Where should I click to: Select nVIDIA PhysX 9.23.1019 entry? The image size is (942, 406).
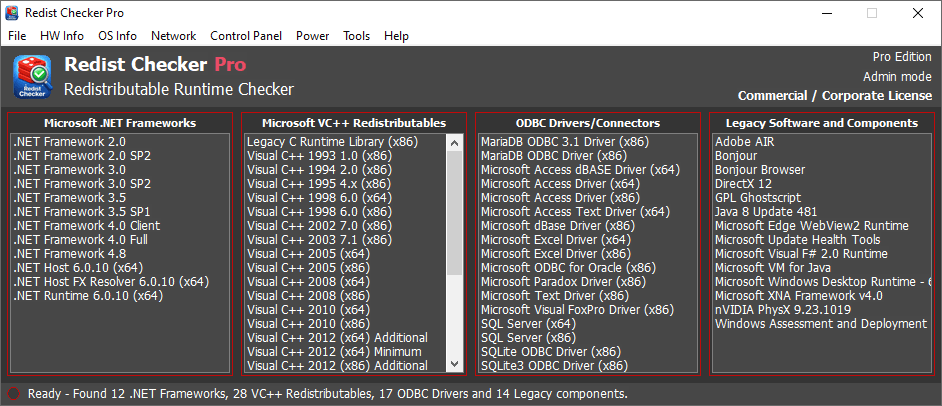coord(783,309)
